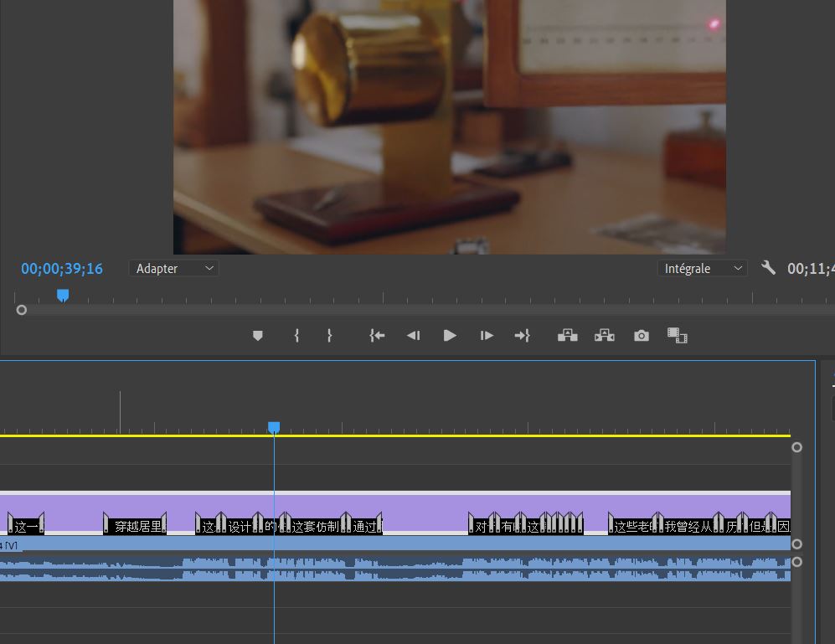Screen dimensions: 835x644
Task: Set the Mark In point
Action: click(x=296, y=336)
